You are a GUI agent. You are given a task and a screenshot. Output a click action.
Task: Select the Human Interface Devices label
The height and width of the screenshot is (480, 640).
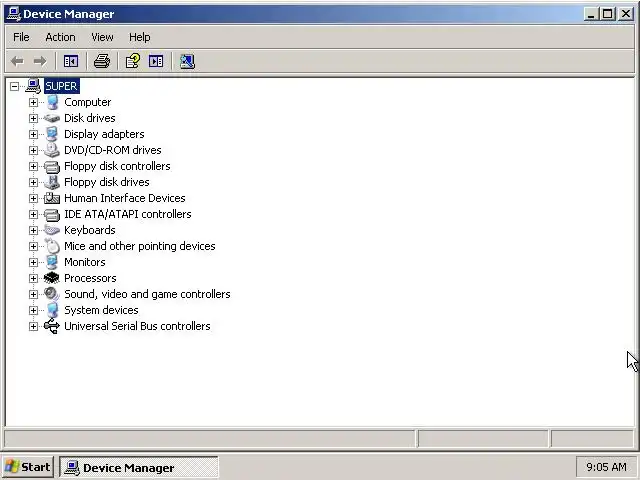(124, 198)
